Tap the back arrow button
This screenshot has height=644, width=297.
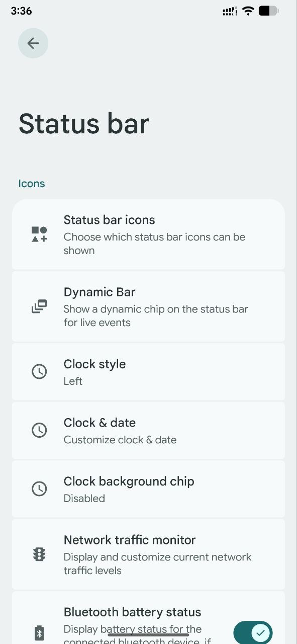click(x=33, y=43)
